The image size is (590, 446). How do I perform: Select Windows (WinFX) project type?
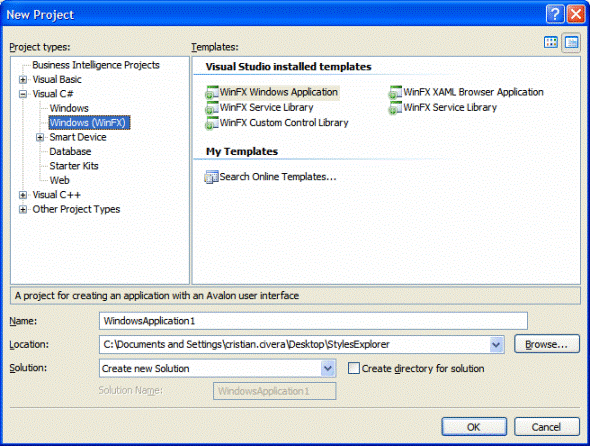tap(90, 123)
